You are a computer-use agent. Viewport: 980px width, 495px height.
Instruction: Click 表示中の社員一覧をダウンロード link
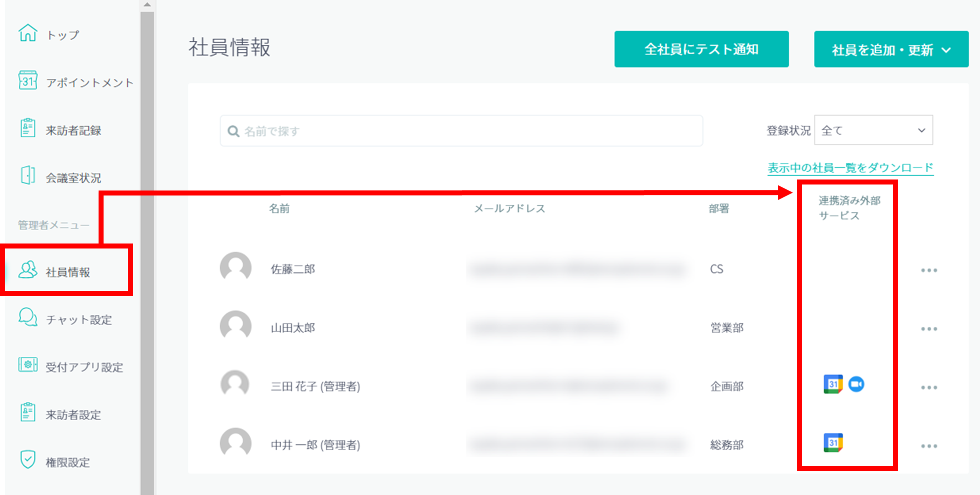click(x=850, y=167)
